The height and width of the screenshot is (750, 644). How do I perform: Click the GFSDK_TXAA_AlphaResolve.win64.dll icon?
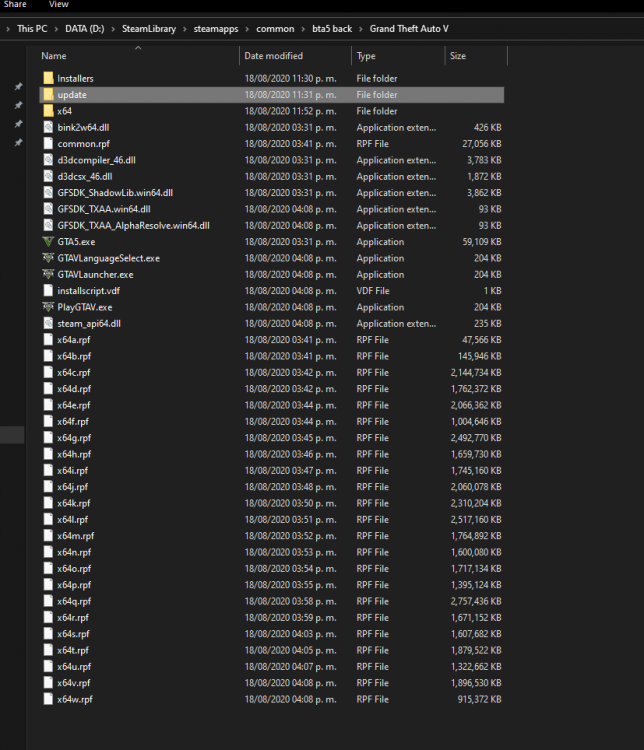click(x=48, y=225)
